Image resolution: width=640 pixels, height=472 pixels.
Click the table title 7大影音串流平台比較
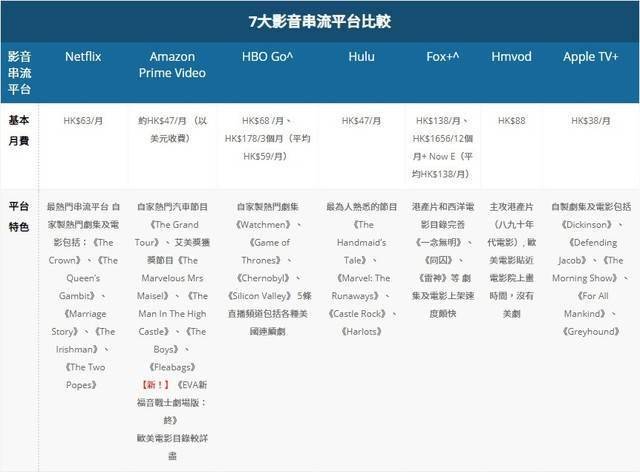click(x=320, y=21)
